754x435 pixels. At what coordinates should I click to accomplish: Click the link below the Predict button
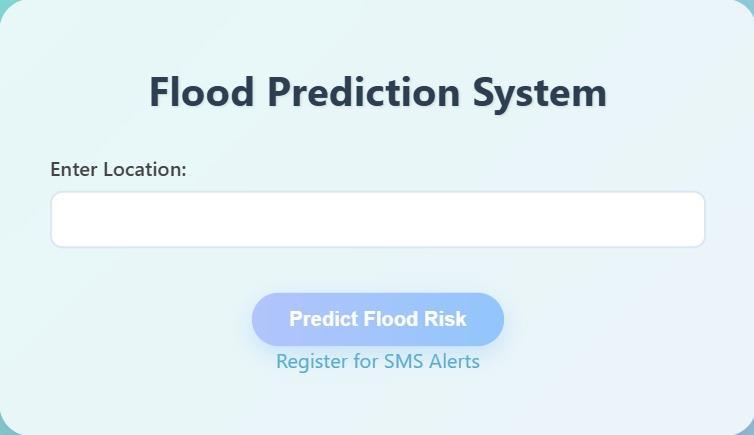click(377, 362)
